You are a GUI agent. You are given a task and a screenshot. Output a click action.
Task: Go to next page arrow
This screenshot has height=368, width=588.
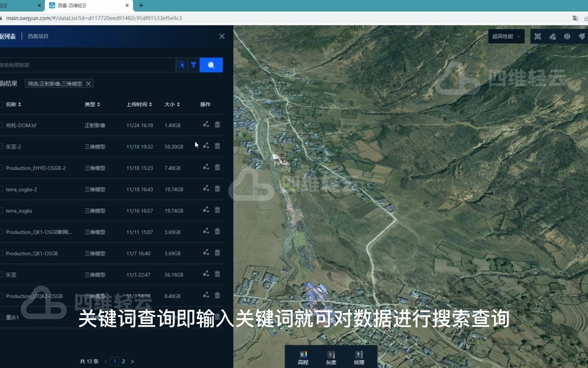132,362
